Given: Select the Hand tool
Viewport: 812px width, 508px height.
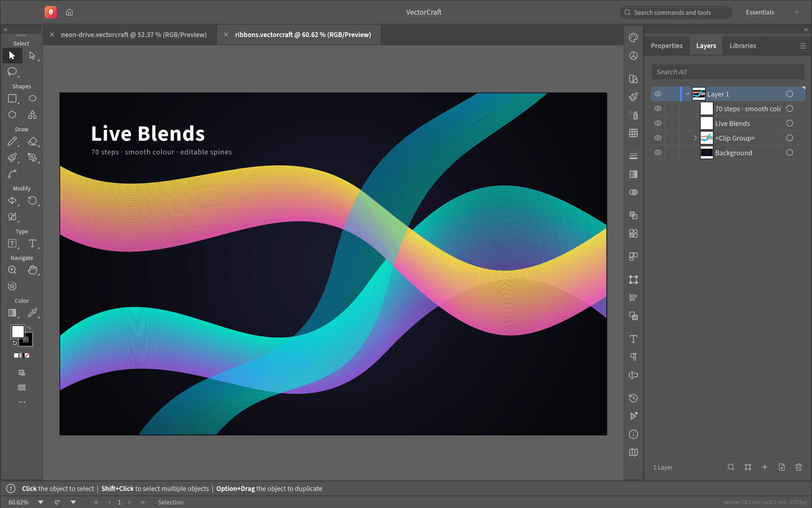Looking at the screenshot, I should tap(32, 270).
